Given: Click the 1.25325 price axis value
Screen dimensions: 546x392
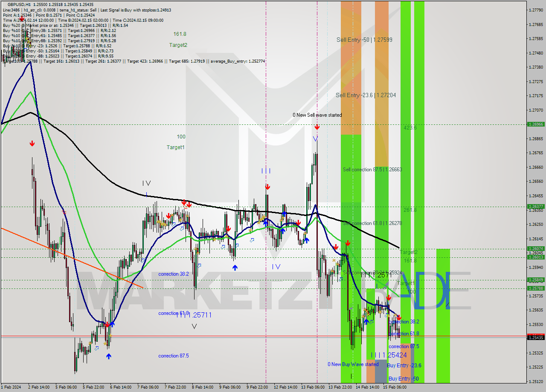Looking at the screenshot, I should 536,353.
